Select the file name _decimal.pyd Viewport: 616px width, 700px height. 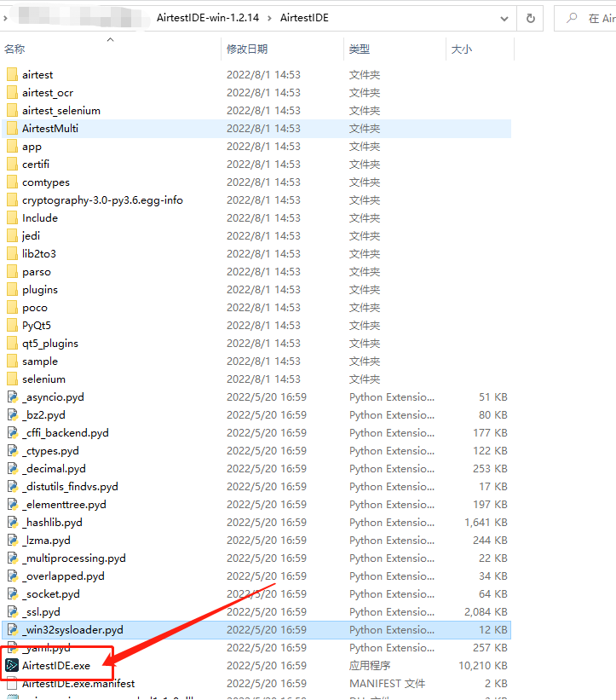coord(54,469)
